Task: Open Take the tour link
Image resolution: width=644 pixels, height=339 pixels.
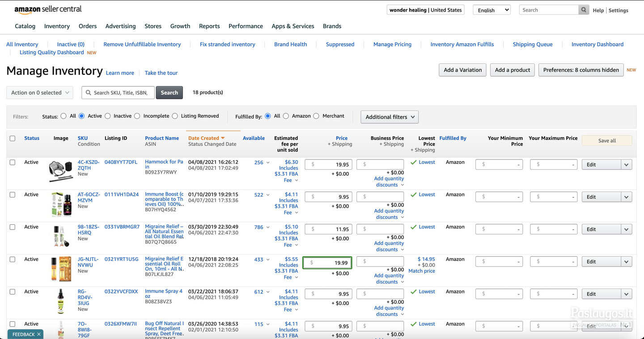Action: pos(161,73)
